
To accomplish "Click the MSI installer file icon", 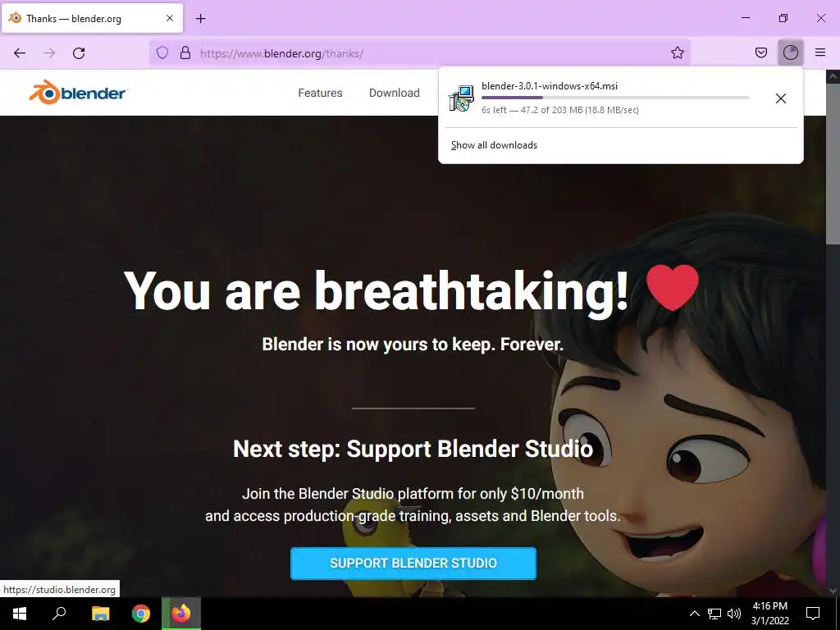I will tap(461, 98).
